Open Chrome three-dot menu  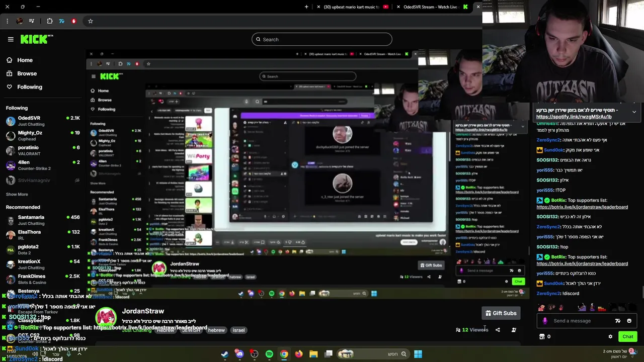point(7,21)
